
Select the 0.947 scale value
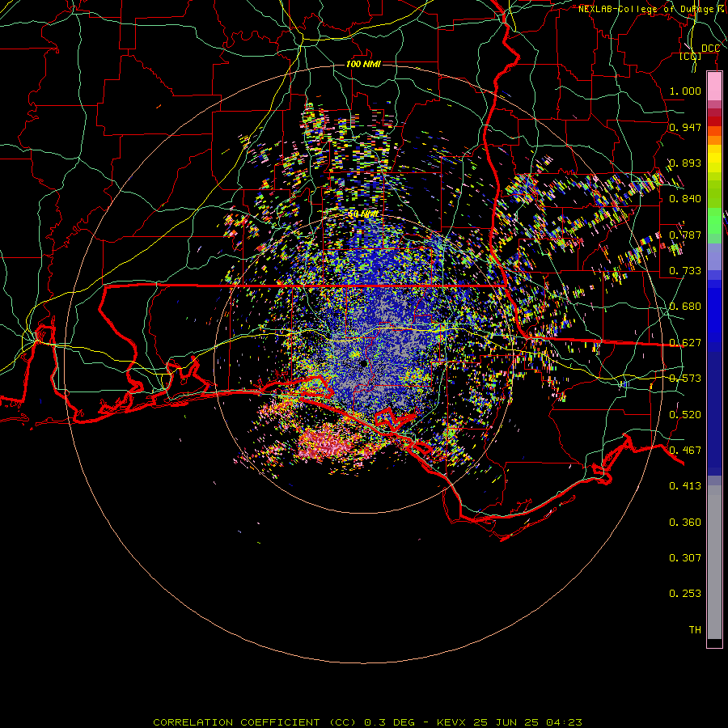point(685,127)
